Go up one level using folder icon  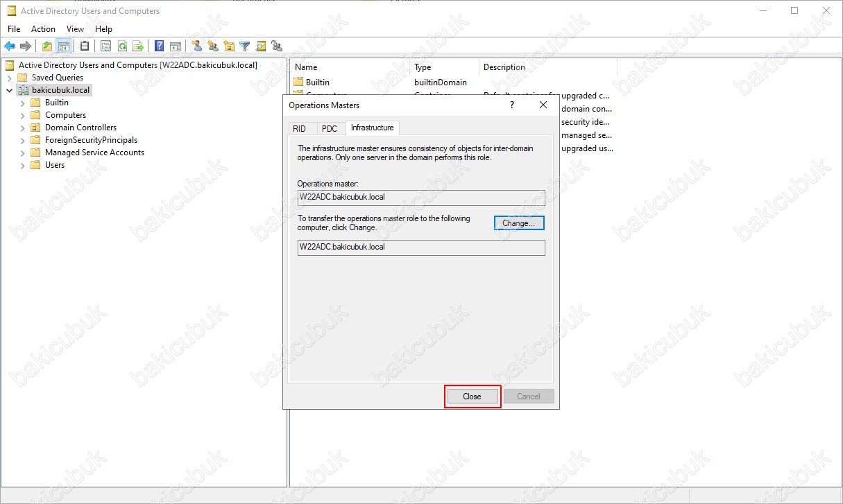(x=47, y=46)
